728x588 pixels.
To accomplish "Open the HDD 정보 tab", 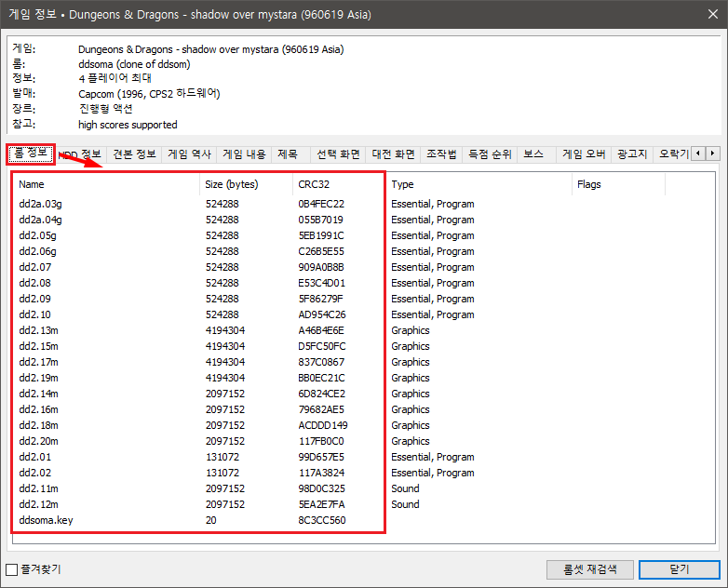I will click(80, 154).
